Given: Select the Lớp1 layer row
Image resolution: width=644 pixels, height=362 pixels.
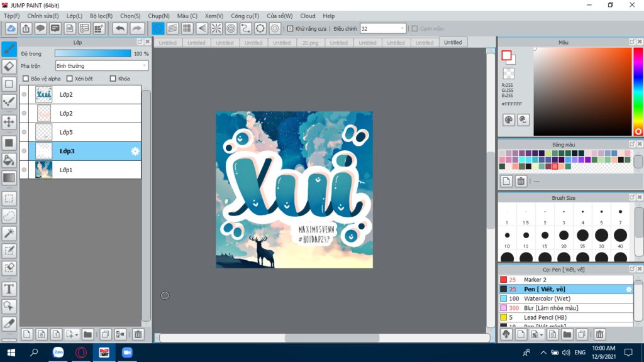Looking at the screenshot, I should (x=80, y=170).
